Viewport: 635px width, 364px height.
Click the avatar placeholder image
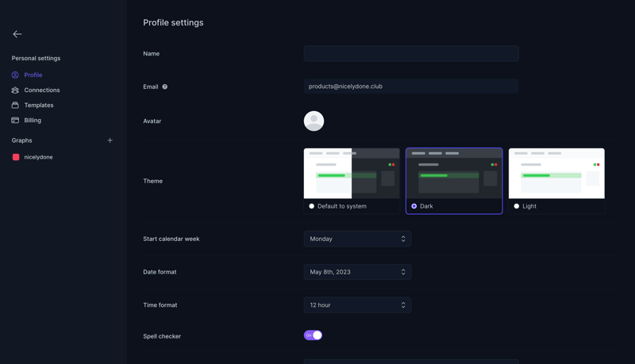point(314,121)
